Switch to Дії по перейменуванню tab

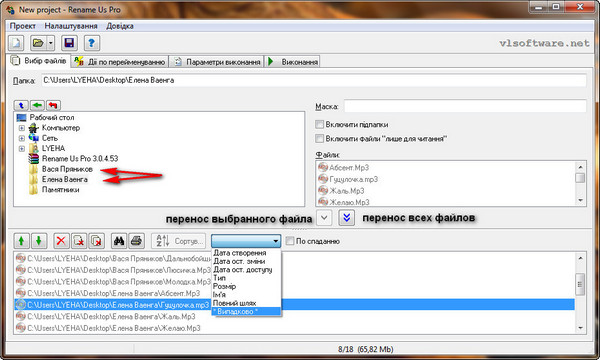[120, 62]
